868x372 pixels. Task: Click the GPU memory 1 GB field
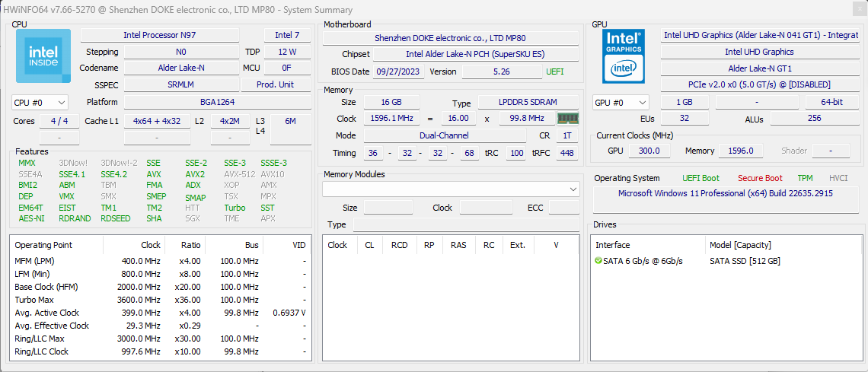685,102
